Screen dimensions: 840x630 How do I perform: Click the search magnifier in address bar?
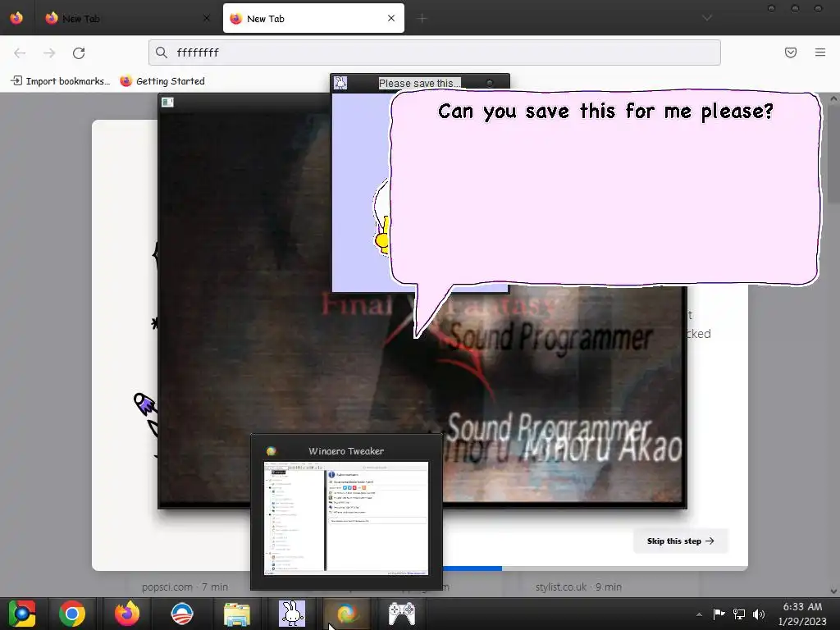pyautogui.click(x=162, y=52)
